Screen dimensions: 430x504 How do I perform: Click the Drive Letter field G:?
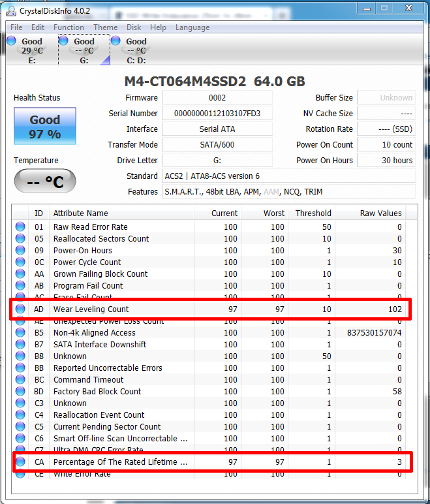coord(217,160)
